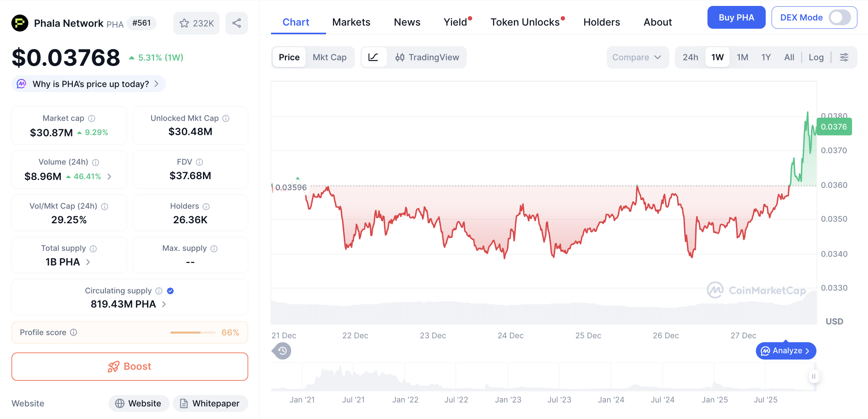Click the Profile score info icon
868x419 pixels.
pyautogui.click(x=74, y=332)
